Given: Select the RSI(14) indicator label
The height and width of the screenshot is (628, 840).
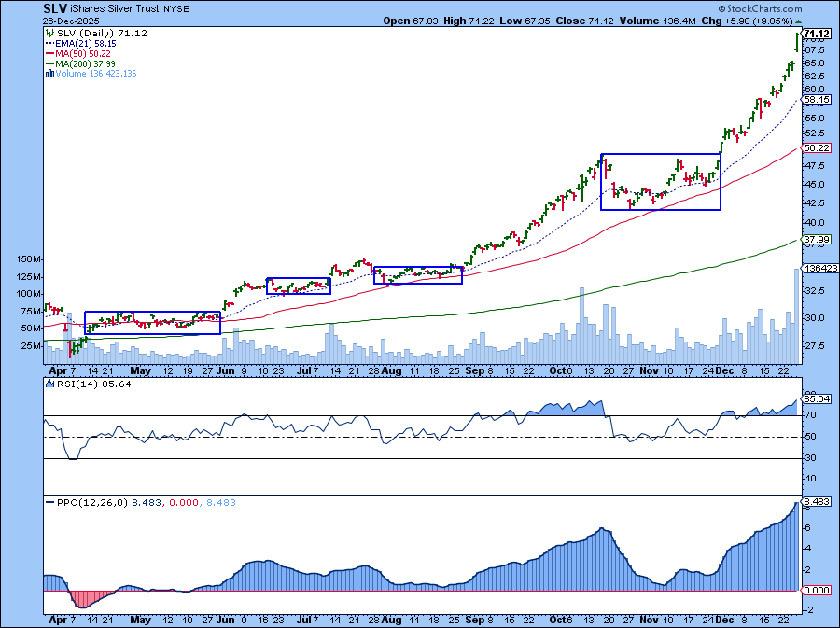Looking at the screenshot, I should [65, 383].
